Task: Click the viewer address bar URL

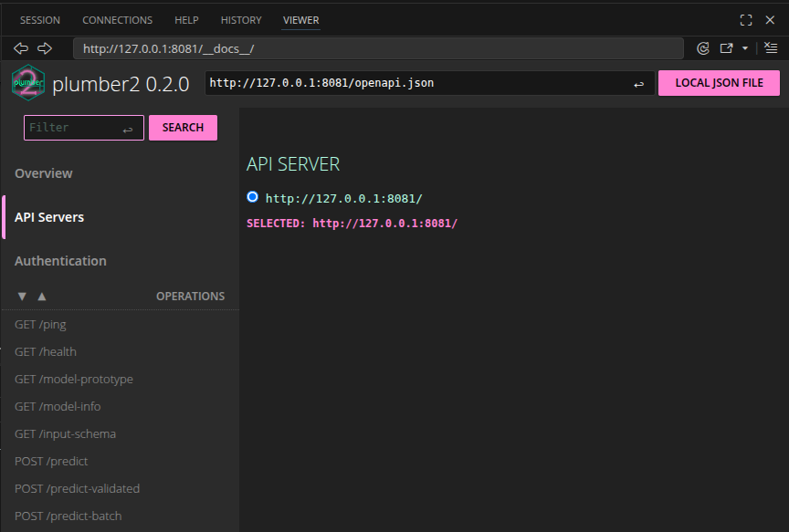Action: pyautogui.click(x=378, y=48)
